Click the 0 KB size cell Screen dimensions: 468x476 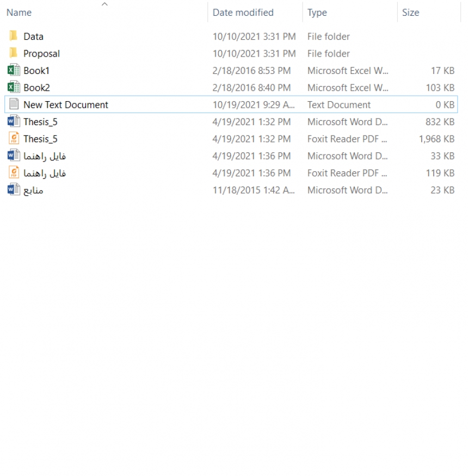pyautogui.click(x=445, y=105)
